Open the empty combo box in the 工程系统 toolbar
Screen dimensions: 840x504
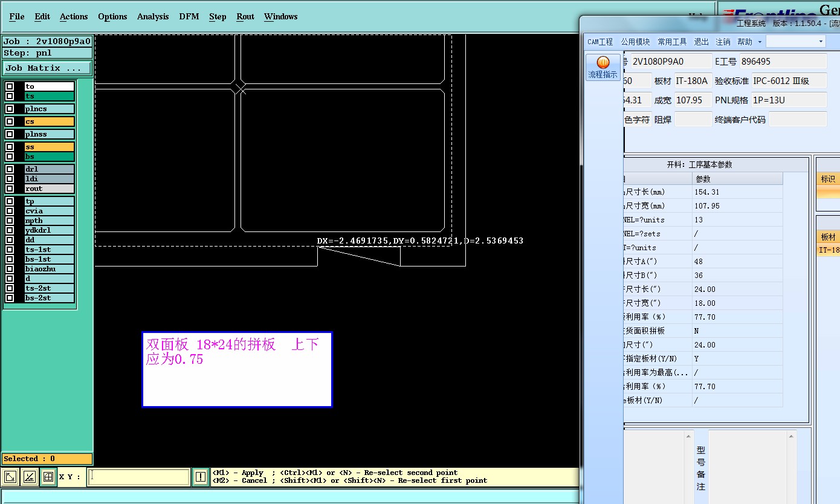point(796,41)
